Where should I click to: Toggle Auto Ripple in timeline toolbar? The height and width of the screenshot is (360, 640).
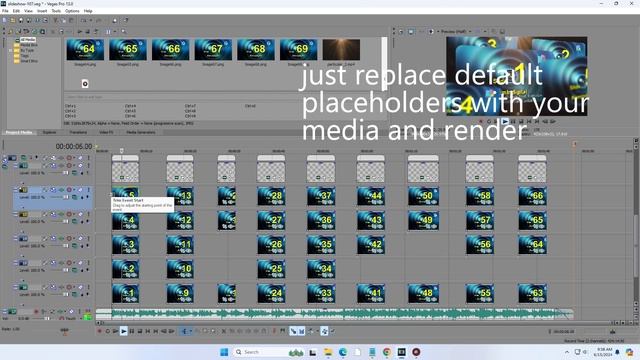point(310,331)
